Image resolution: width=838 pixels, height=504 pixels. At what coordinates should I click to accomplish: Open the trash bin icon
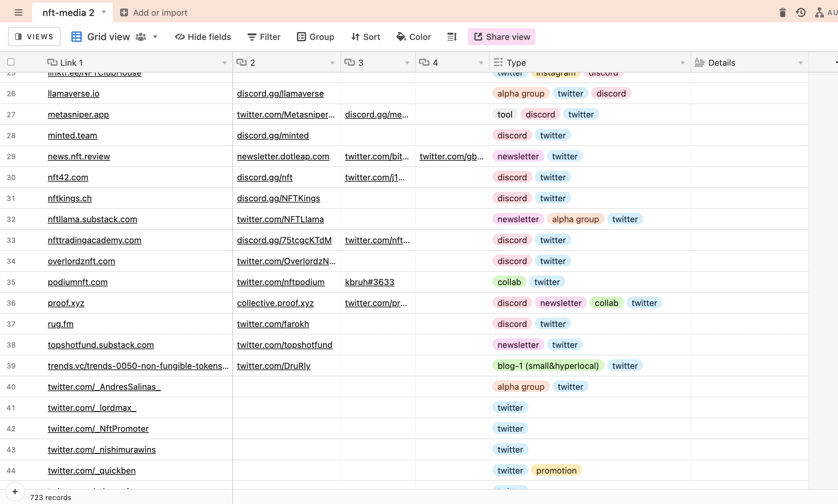tap(782, 12)
